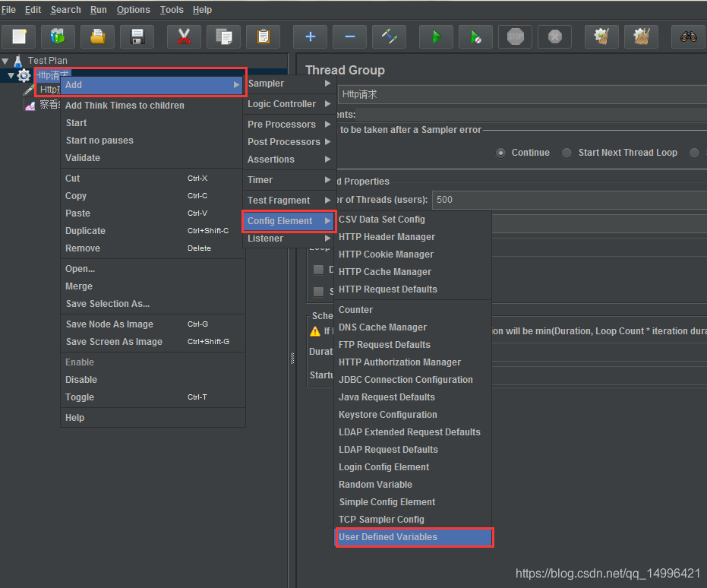Open the Options menu
The width and height of the screenshot is (707, 588).
point(134,9)
